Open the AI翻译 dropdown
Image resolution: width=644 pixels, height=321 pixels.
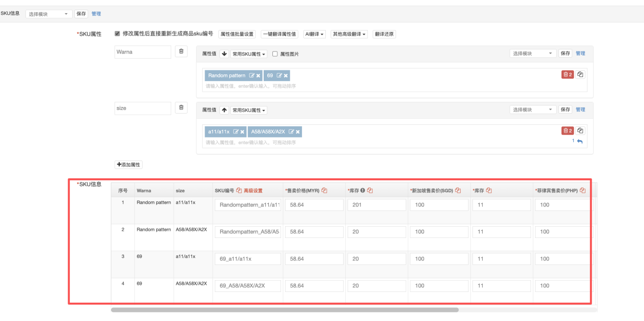tap(314, 34)
